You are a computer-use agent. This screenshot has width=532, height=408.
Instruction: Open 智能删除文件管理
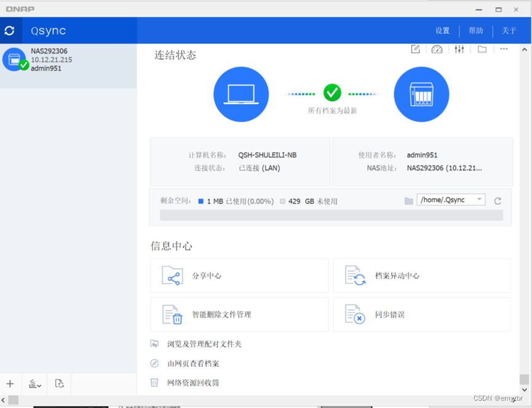point(239,314)
